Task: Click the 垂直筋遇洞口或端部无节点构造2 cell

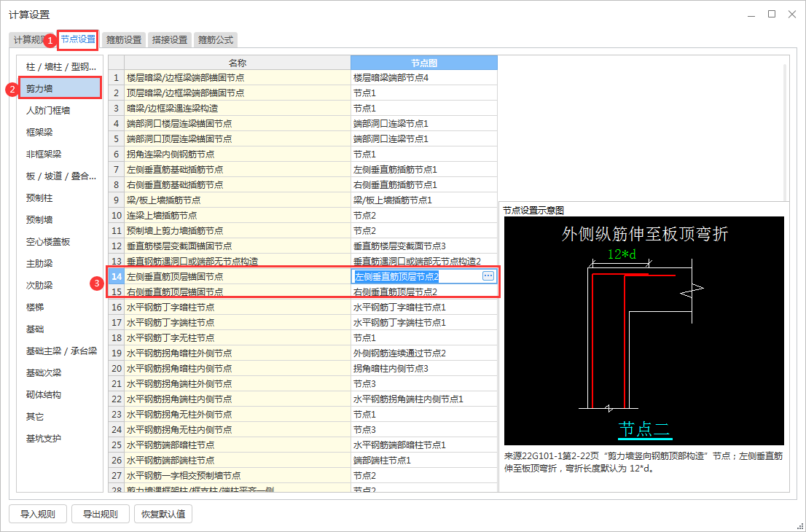Action: [x=424, y=261]
